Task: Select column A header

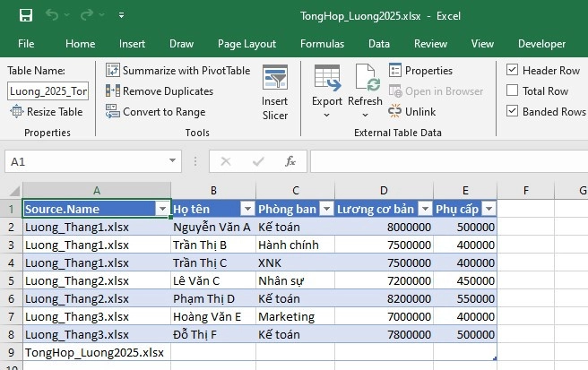Action: point(97,191)
